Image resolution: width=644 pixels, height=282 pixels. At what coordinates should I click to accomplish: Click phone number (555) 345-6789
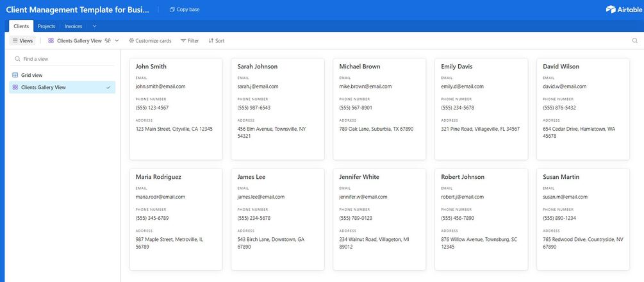click(152, 219)
